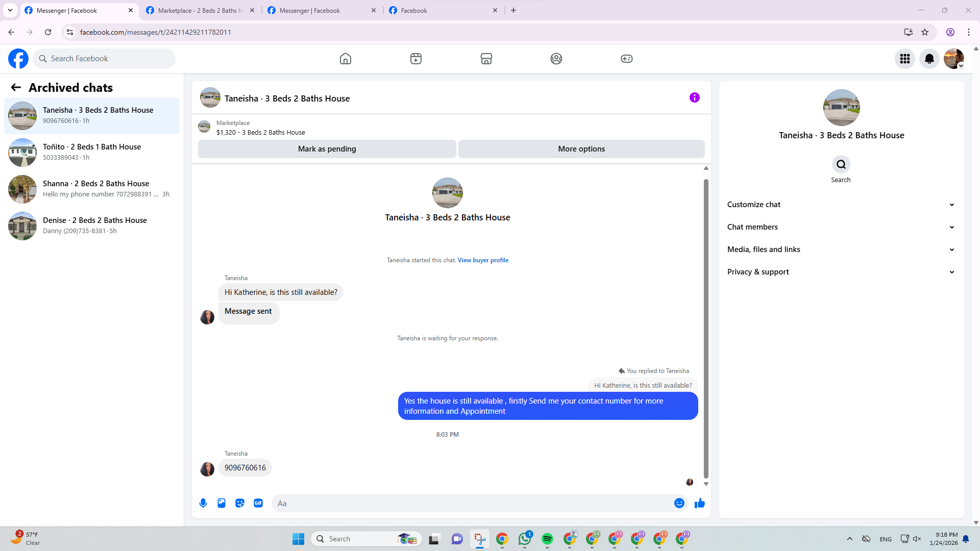Expand Customize chat section

(841, 205)
